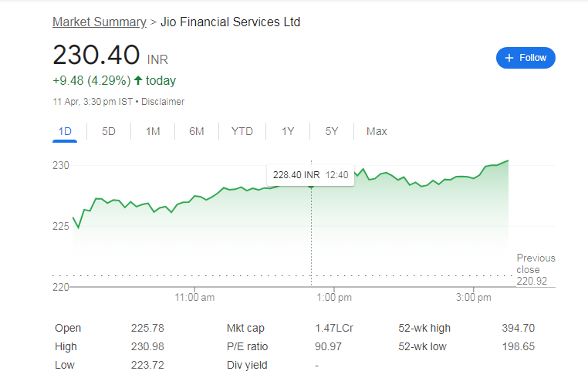Click the 52-wk high value 394.70
This screenshot has width=588, height=388.
click(518, 328)
